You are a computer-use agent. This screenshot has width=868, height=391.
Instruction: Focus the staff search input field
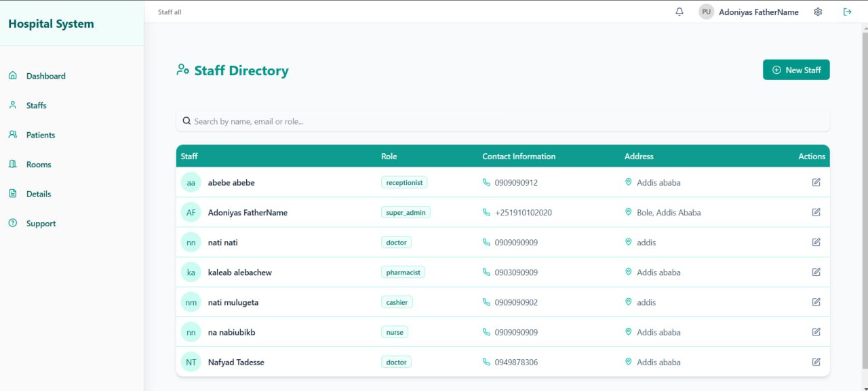coord(502,121)
